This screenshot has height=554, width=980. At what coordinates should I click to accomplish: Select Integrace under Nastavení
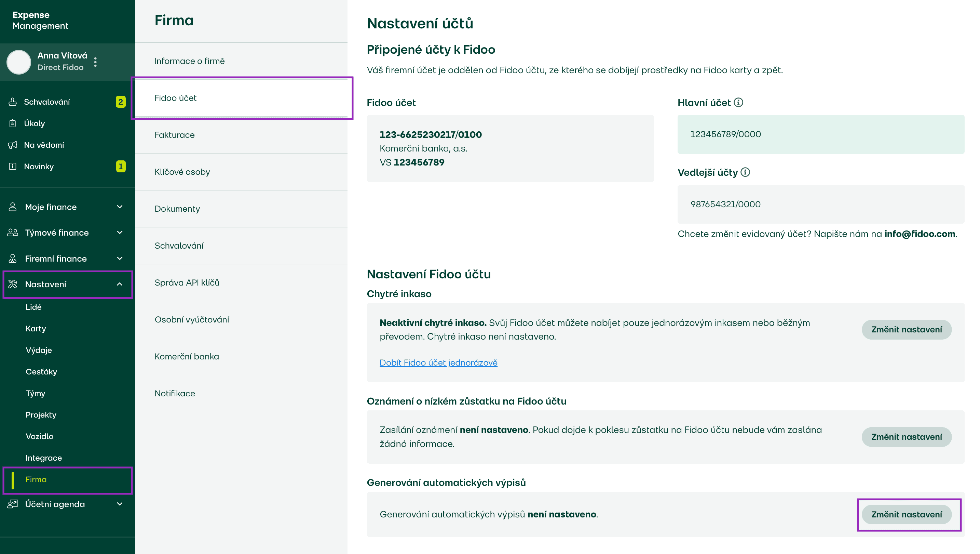tap(44, 458)
